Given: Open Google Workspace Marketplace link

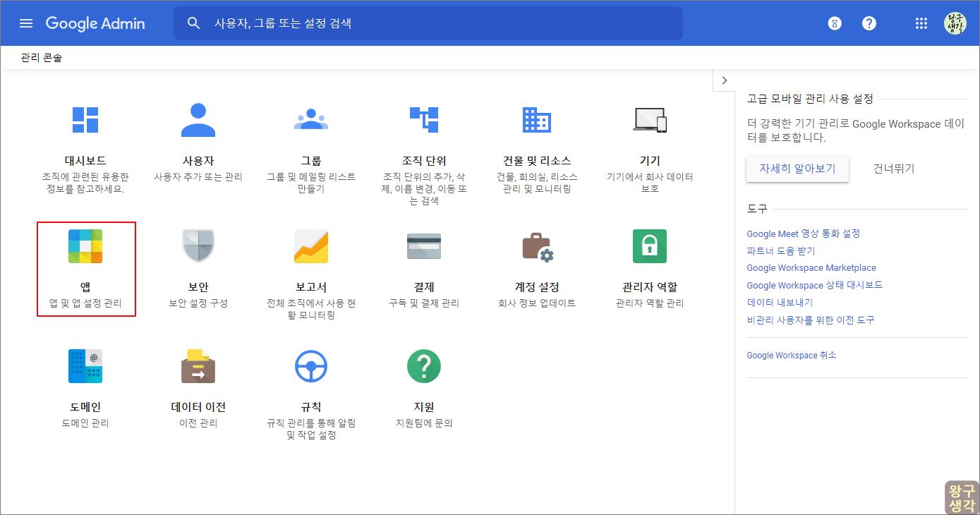Looking at the screenshot, I should tap(811, 268).
